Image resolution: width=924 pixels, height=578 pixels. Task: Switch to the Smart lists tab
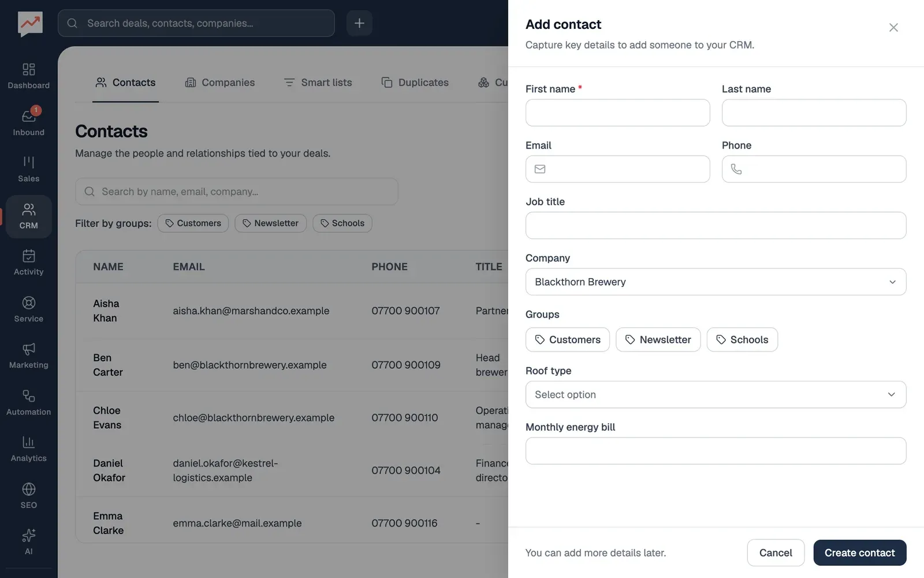coord(318,83)
